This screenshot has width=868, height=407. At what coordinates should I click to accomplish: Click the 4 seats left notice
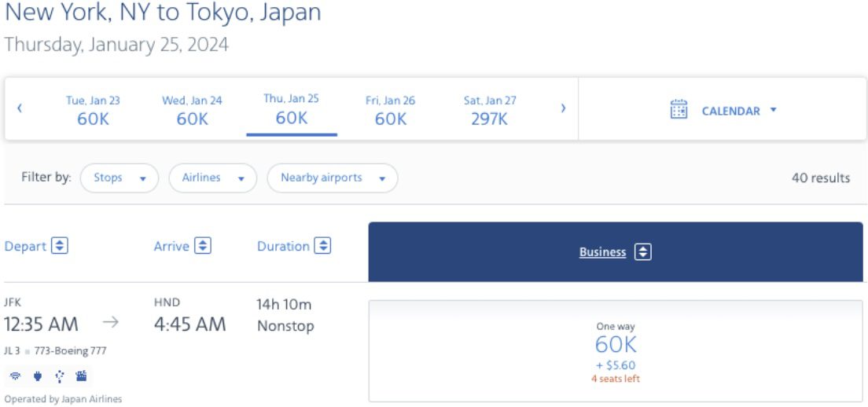(x=616, y=379)
